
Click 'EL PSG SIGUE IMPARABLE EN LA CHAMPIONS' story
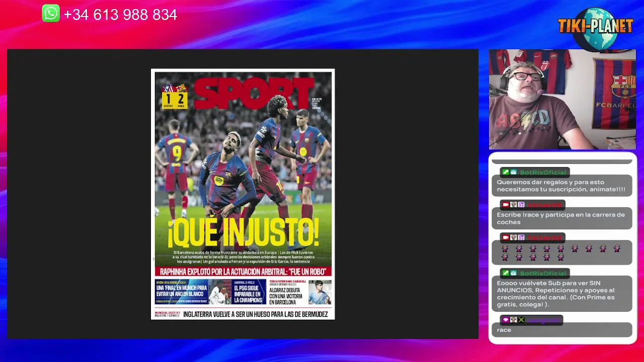click(249, 294)
